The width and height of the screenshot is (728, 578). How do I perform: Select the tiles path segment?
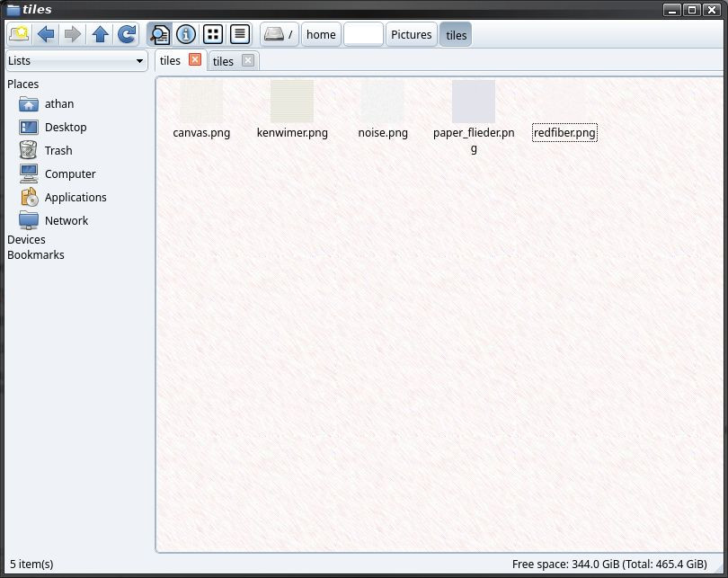coord(456,35)
